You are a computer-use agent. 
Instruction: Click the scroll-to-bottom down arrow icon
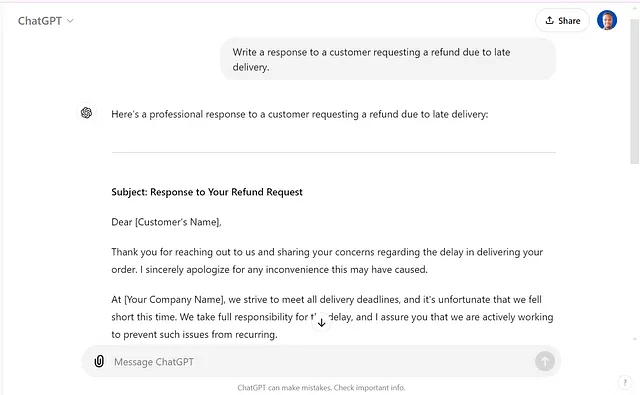click(x=322, y=322)
